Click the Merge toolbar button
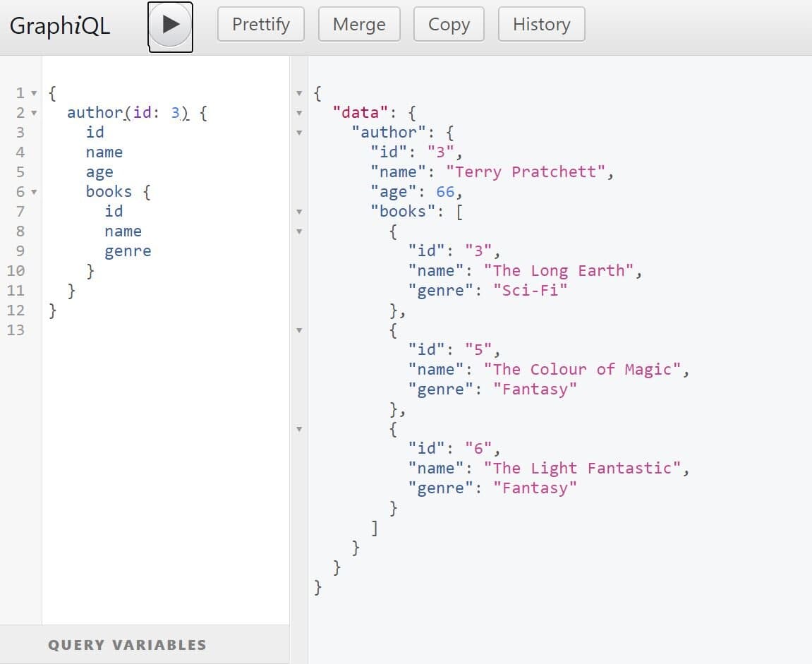The height and width of the screenshot is (664, 812). coord(359,25)
